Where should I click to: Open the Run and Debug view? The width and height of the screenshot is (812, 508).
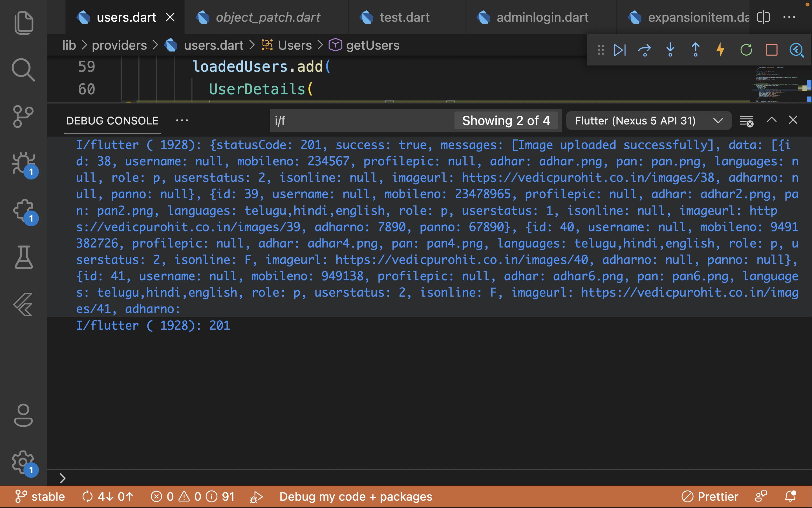(x=23, y=164)
